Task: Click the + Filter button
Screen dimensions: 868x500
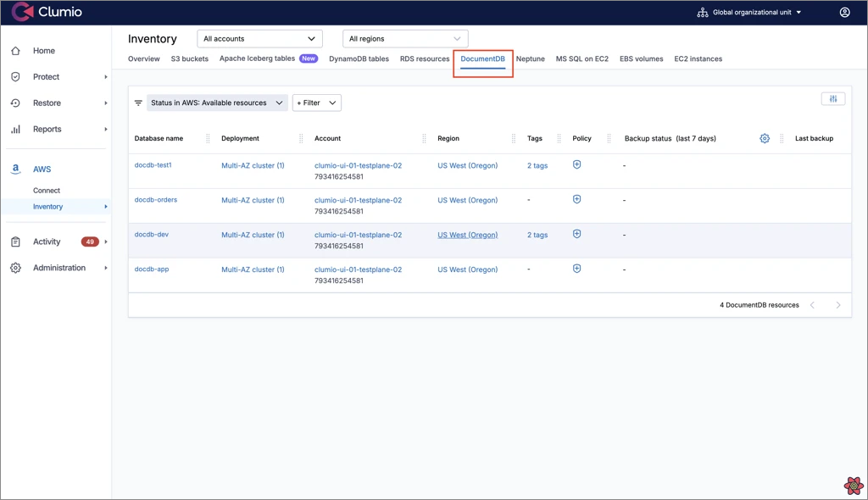Action: click(x=316, y=103)
